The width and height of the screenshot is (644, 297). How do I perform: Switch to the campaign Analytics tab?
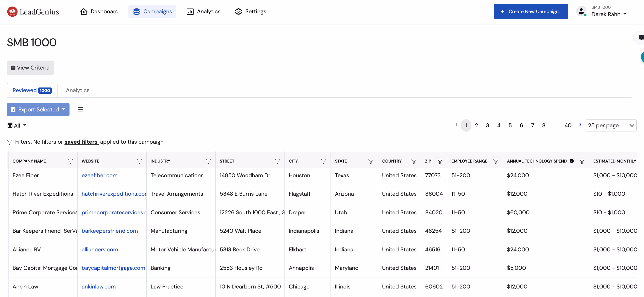pos(78,90)
